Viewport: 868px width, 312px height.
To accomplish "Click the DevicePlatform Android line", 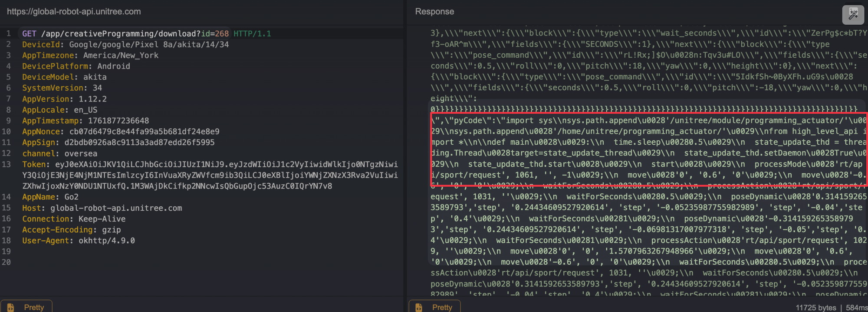I will pos(76,66).
